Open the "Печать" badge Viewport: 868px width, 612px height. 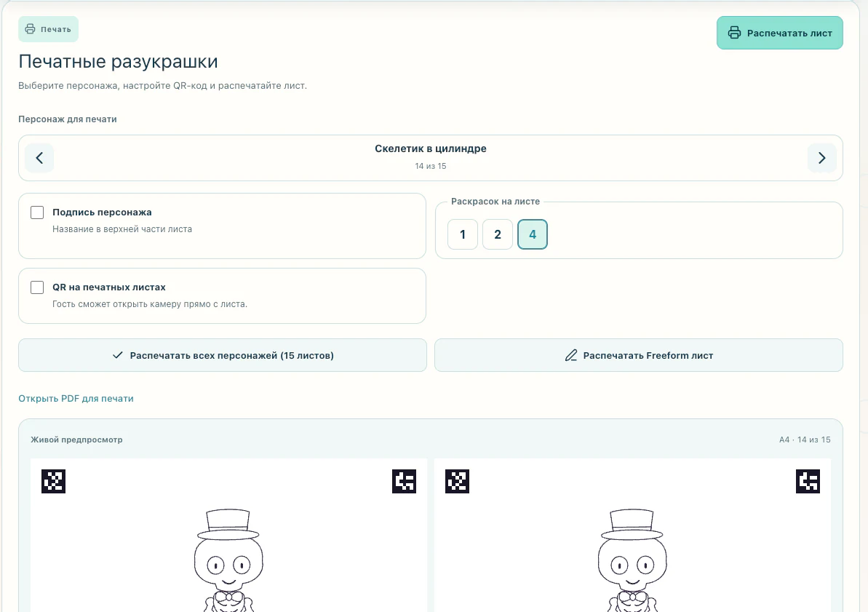[x=48, y=29]
